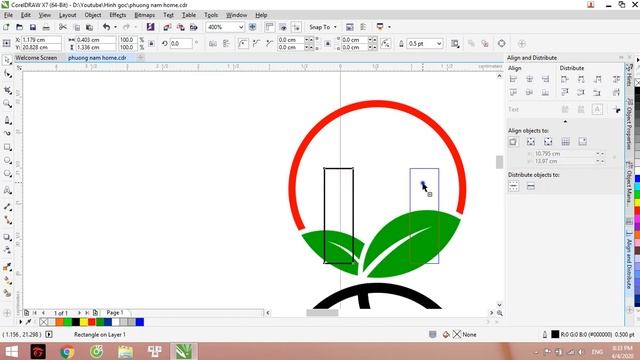Viewport: 640px width, 360px height.
Task: Select the Parallel Dimension tool
Action: point(7,207)
